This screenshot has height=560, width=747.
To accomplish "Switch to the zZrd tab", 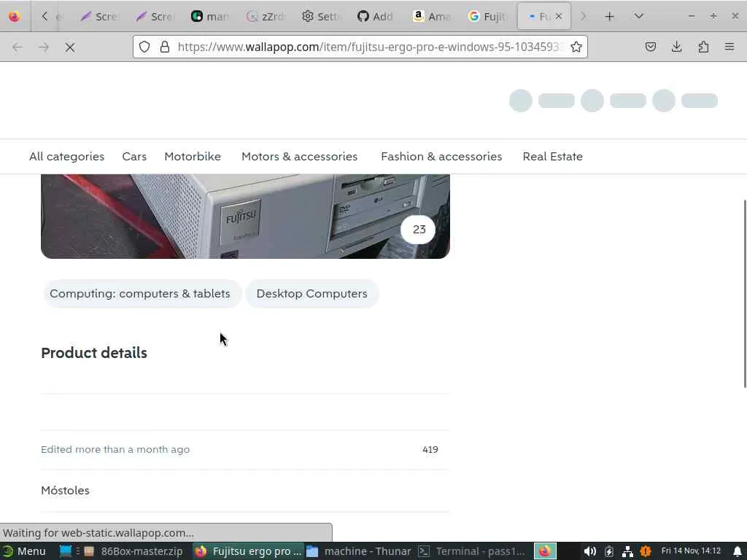I will [265, 16].
